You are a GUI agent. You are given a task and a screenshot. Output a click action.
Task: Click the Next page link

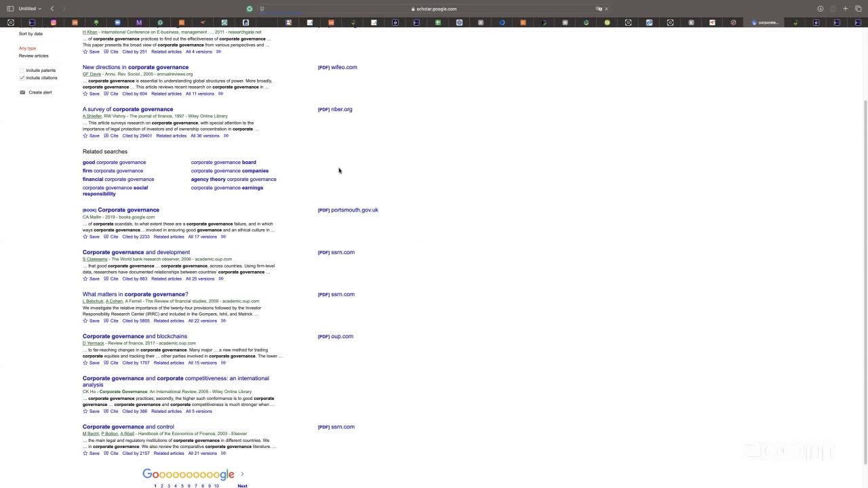242,486
